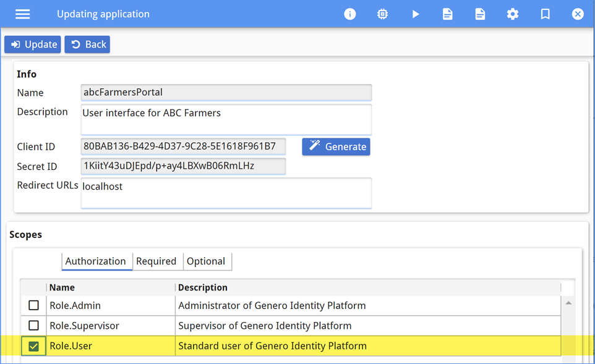Switch to the Required tab

point(157,261)
